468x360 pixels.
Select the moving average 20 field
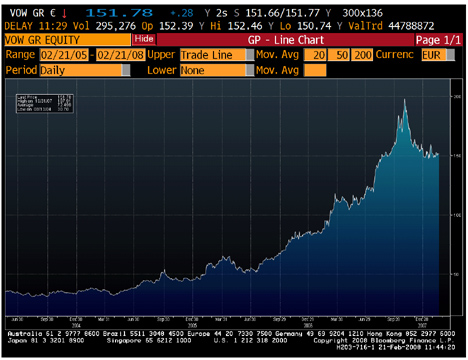coord(315,55)
